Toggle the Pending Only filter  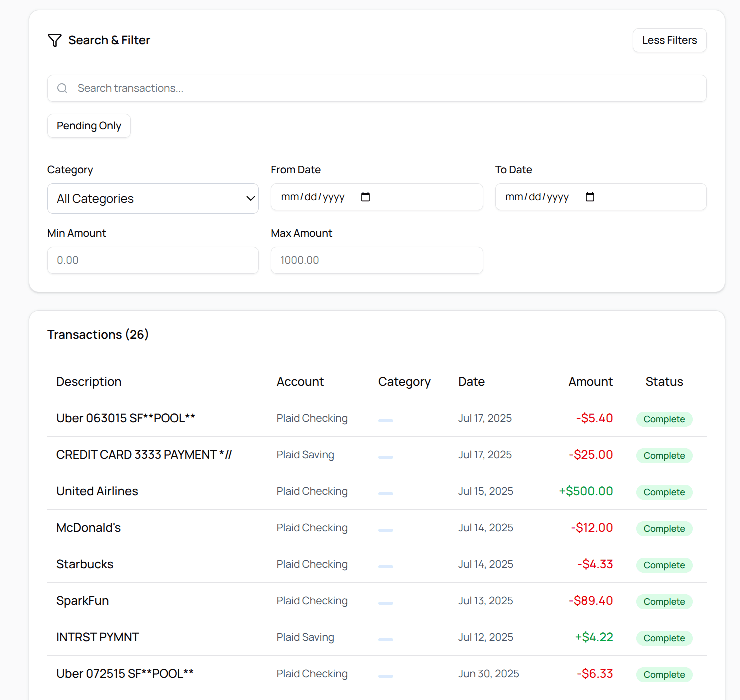click(89, 125)
